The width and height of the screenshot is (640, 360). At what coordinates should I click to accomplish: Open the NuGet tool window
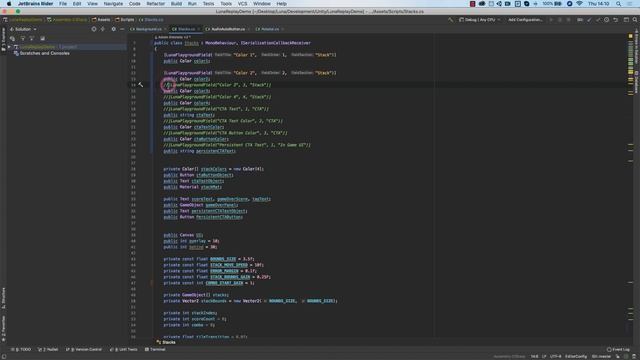(48, 349)
